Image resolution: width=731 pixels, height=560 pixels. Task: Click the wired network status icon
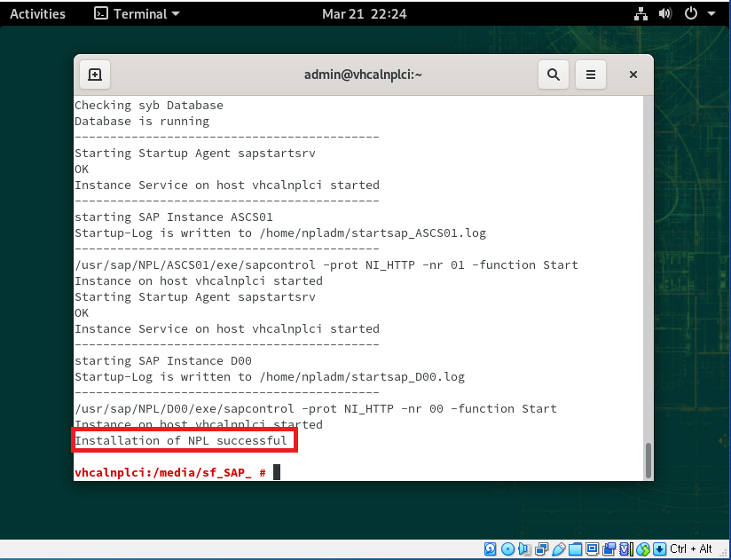tap(641, 14)
